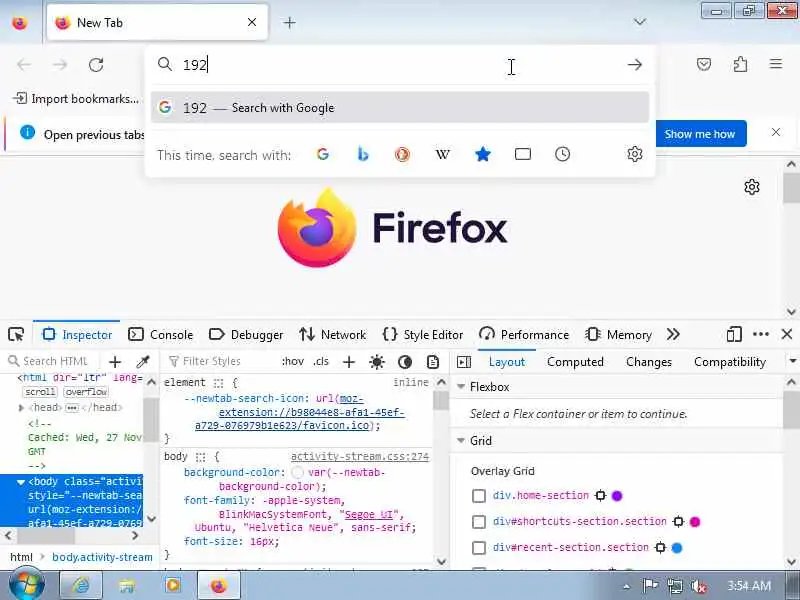800x600 pixels.
Task: Click Import bookmarks link
Action: coord(76,98)
